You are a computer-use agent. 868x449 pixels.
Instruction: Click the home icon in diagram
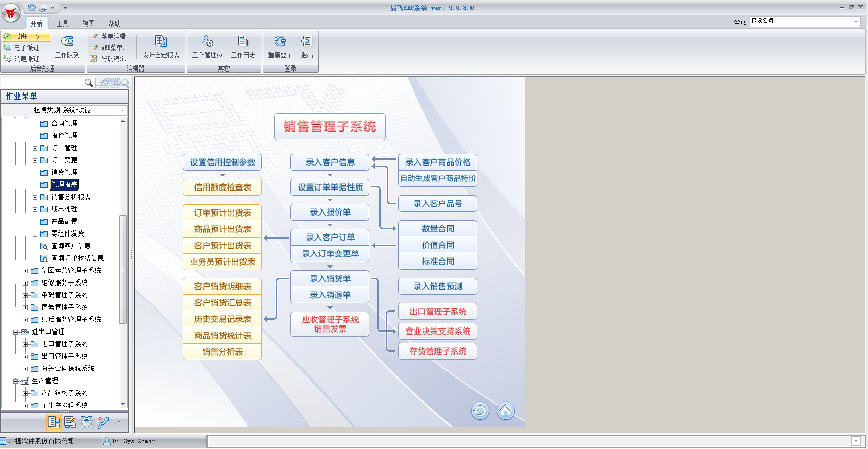pyautogui.click(x=506, y=411)
